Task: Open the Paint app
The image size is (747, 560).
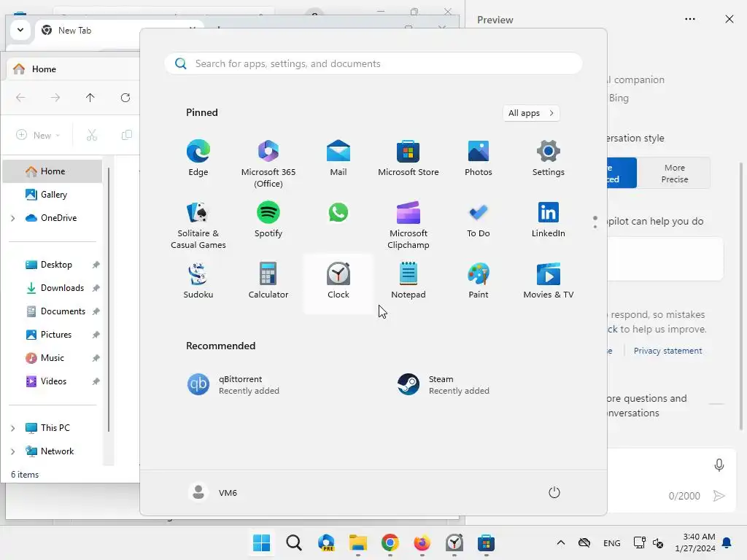Action: point(479,281)
